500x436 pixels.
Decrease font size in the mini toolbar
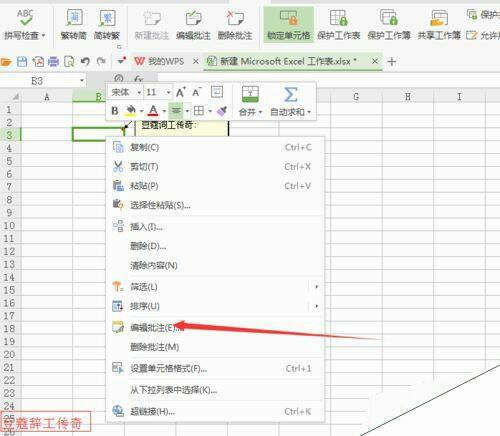(x=196, y=92)
